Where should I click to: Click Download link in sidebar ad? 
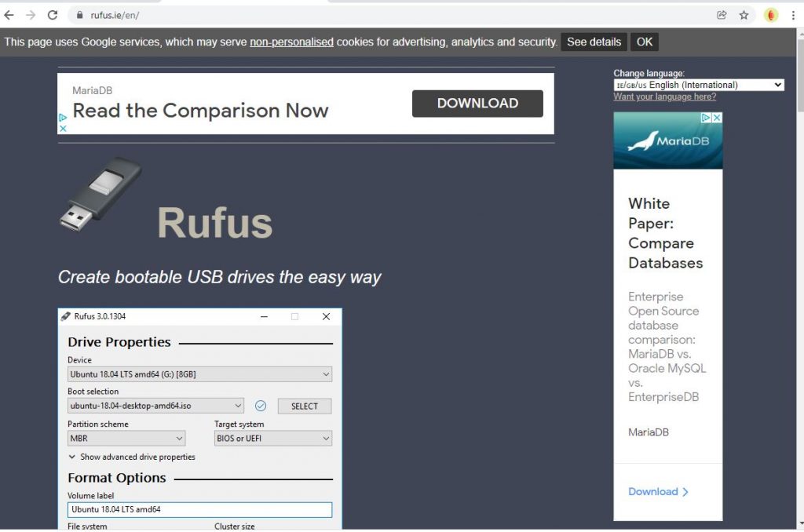point(658,491)
